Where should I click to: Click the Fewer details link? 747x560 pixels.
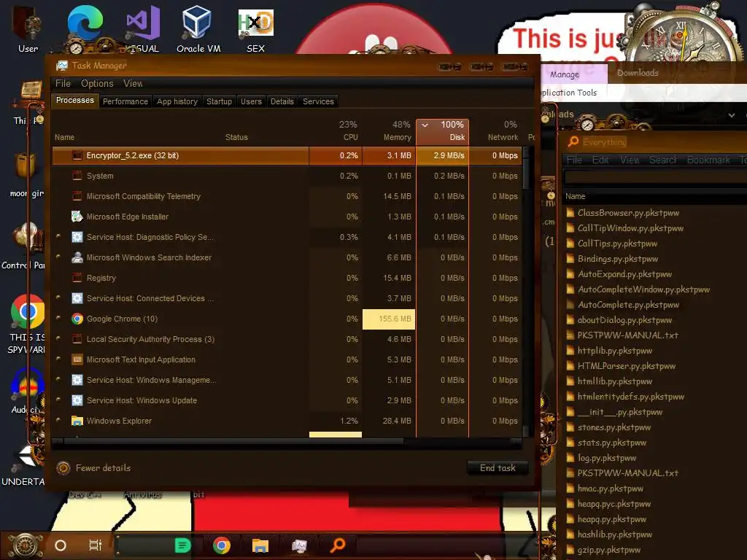104,468
